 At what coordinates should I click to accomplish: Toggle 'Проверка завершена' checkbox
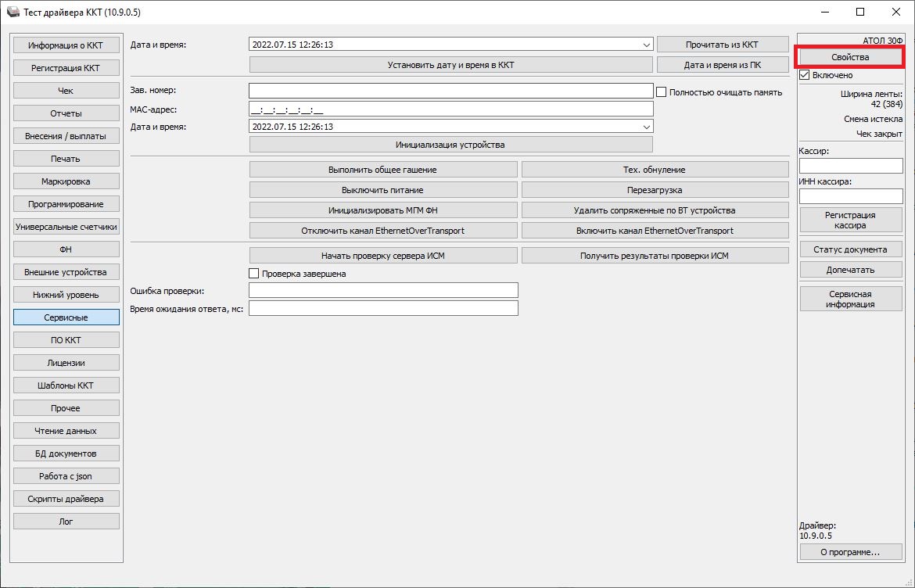click(253, 274)
